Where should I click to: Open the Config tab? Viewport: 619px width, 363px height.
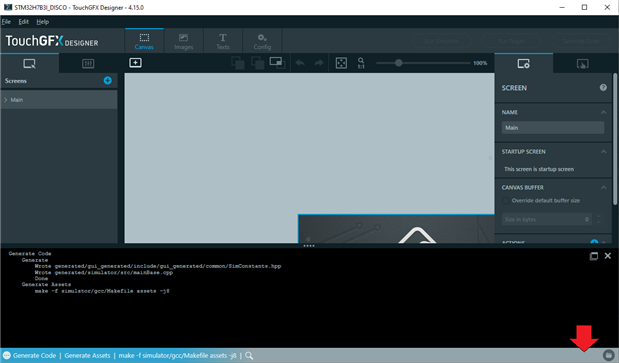(262, 41)
